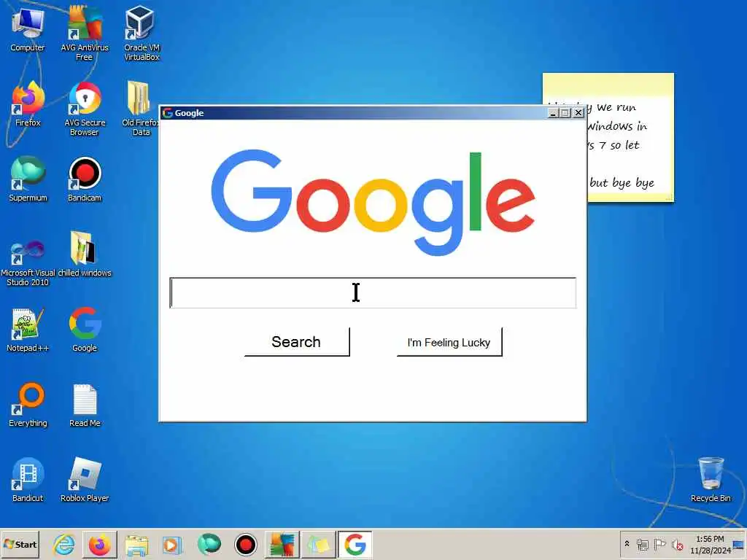The image size is (747, 560).
Task: Open the clock showing 1:56 PM
Action: pos(711,545)
